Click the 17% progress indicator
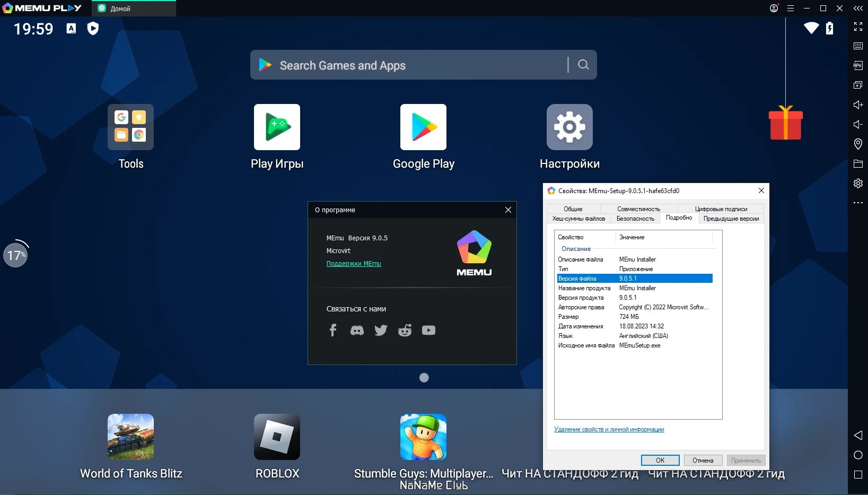The width and height of the screenshot is (868, 495). (x=16, y=255)
